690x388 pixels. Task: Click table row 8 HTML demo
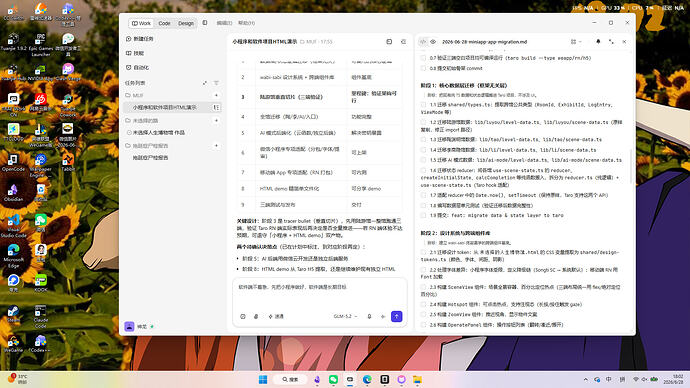pos(319,189)
